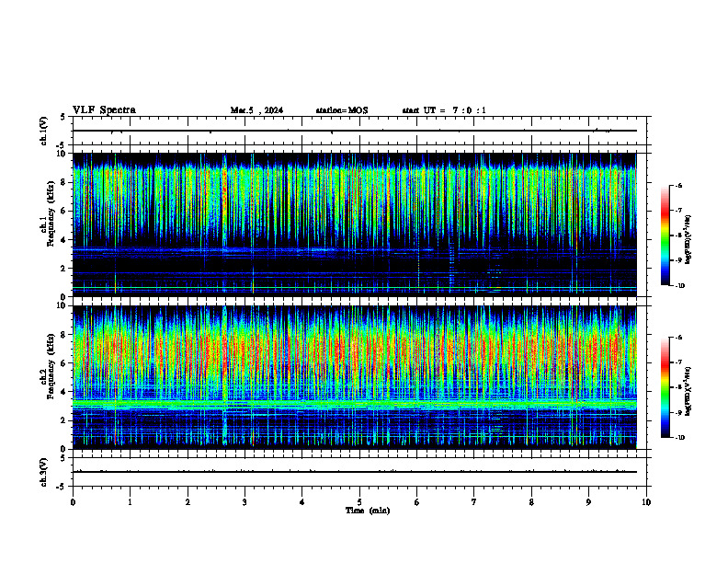The height and width of the screenshot is (563, 728).
Task: Click the 'Time (min)' axis label
Action: (368, 511)
